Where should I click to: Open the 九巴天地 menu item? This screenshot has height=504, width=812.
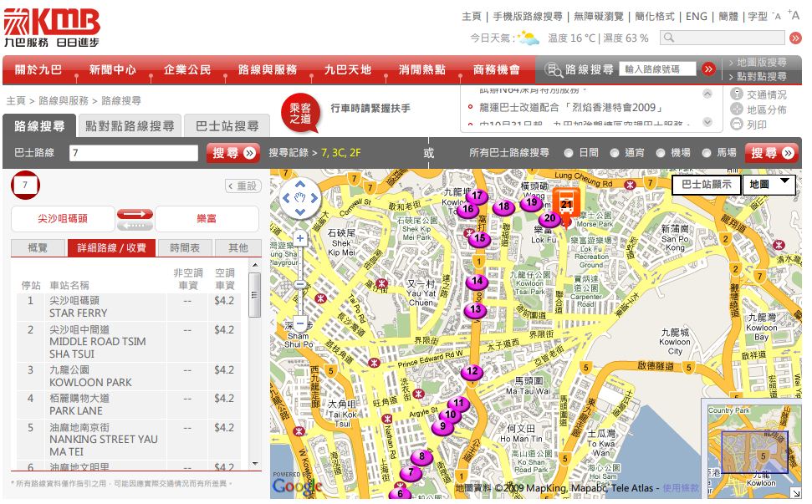coord(347,70)
